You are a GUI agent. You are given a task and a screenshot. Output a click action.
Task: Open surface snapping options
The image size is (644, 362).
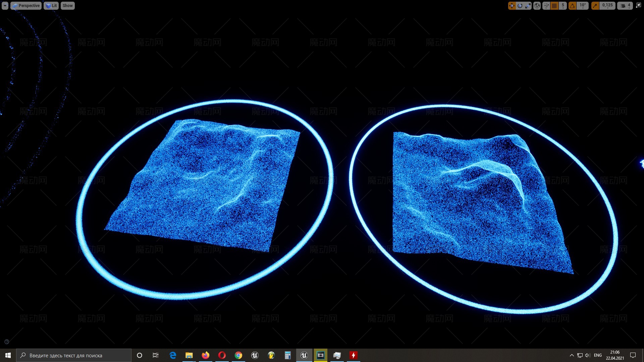[x=546, y=6]
